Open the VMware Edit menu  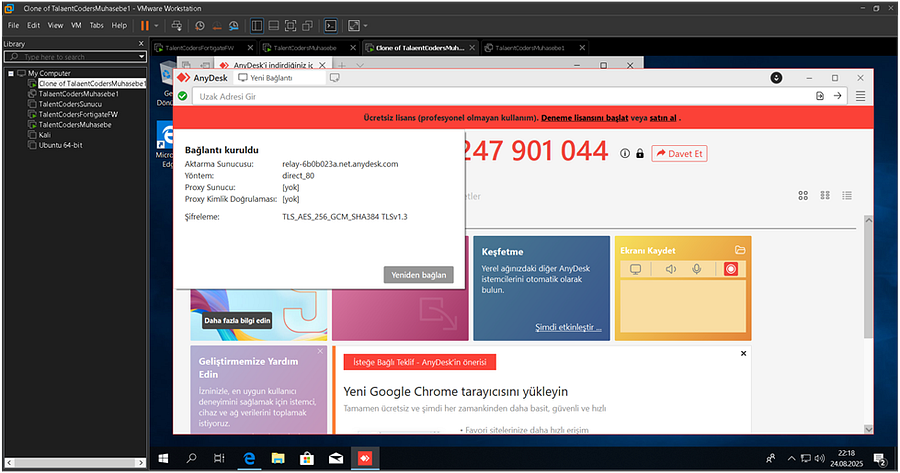[33, 25]
